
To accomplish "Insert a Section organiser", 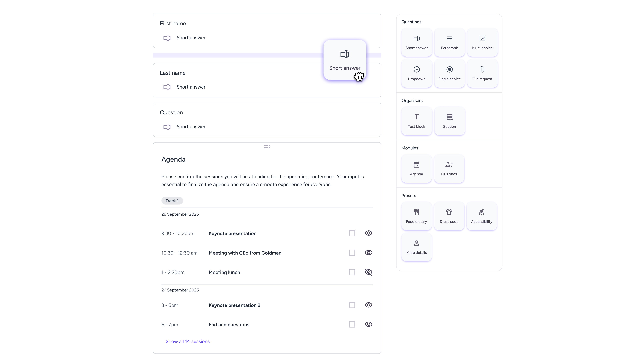I will (449, 121).
